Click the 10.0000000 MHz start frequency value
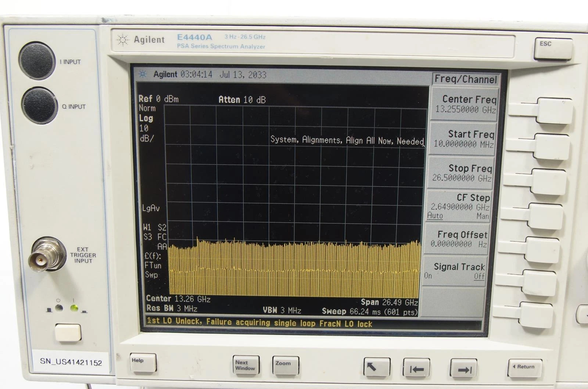Viewport: 588px width, 389px height. pyautogui.click(x=463, y=144)
